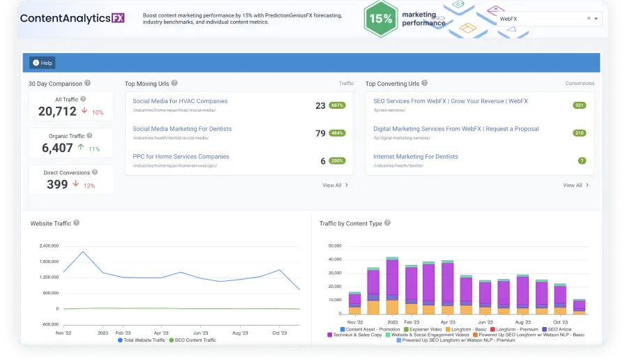Expand View All under Top Converting Urls
Viewport: 625px width, 364px height.
coord(575,185)
